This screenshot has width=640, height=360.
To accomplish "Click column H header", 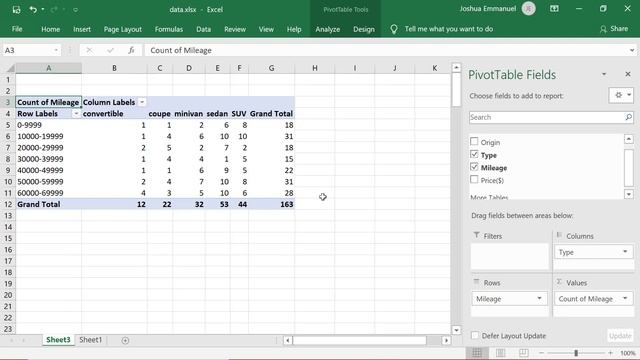I will (x=315, y=68).
